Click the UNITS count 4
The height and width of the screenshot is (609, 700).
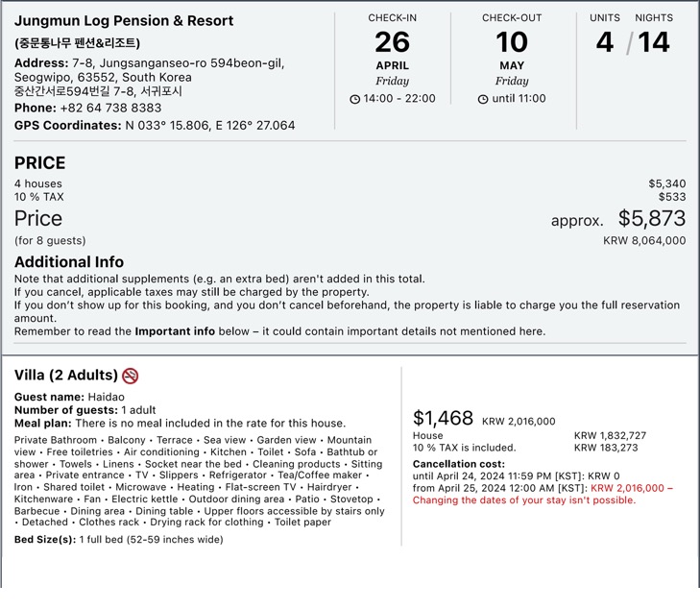604,42
